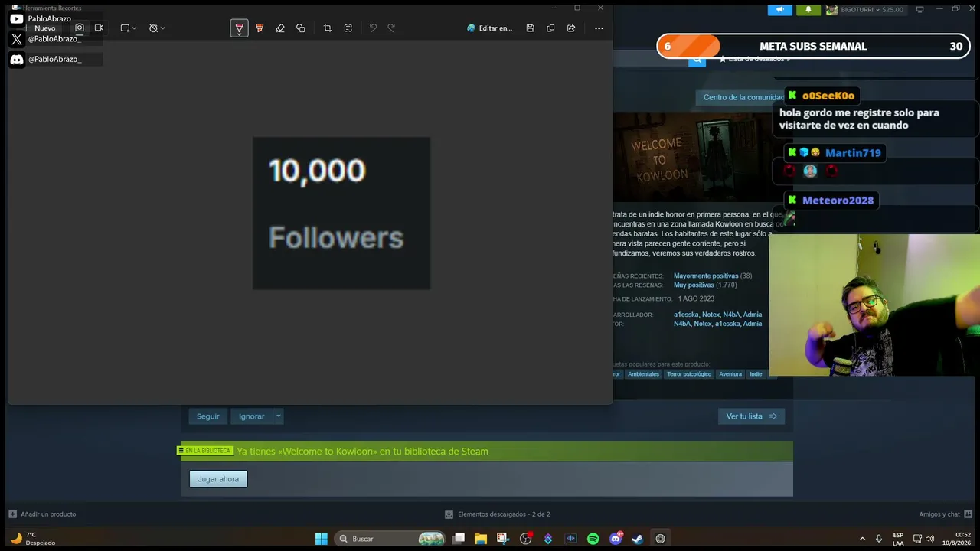
Task: Share the snip using the share icon
Action: point(571,28)
